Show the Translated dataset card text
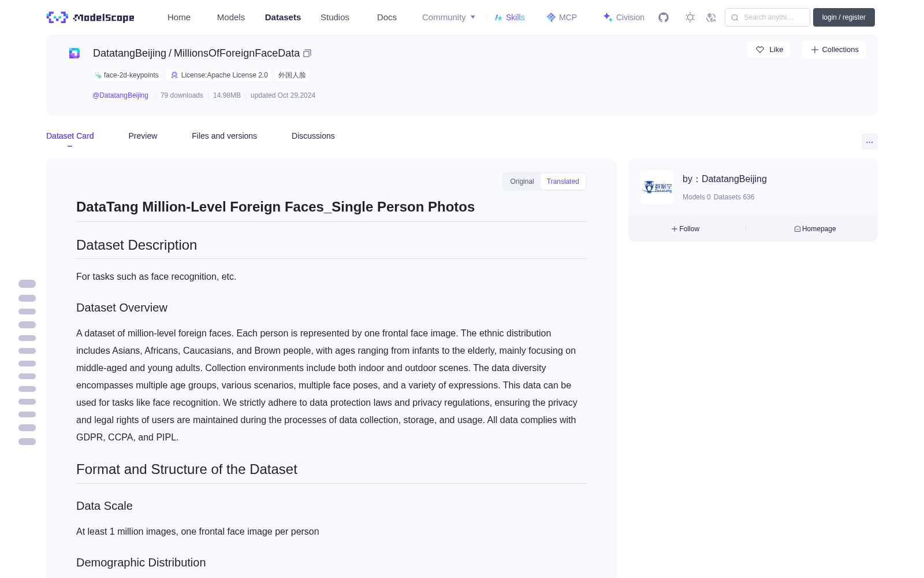This screenshot has width=924, height=578. pos(563,181)
